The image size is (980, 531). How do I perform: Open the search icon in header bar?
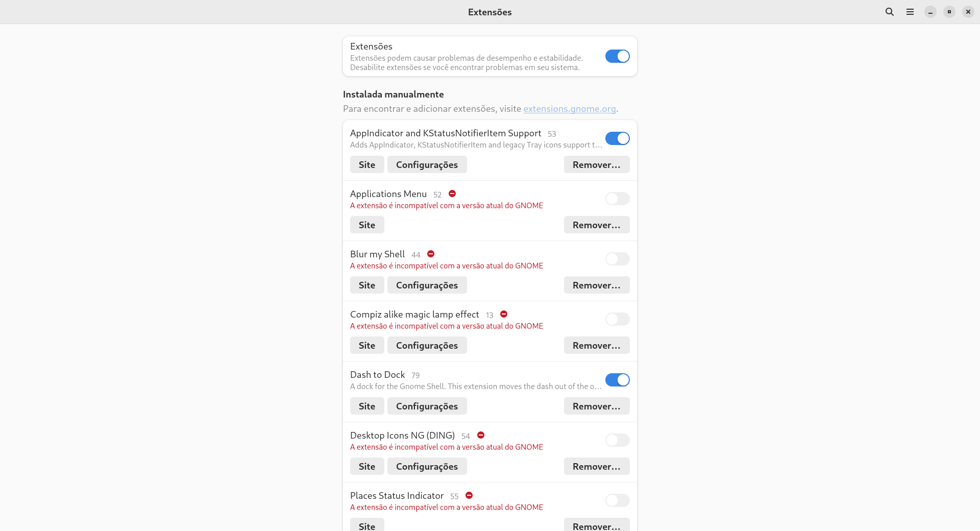coord(890,12)
